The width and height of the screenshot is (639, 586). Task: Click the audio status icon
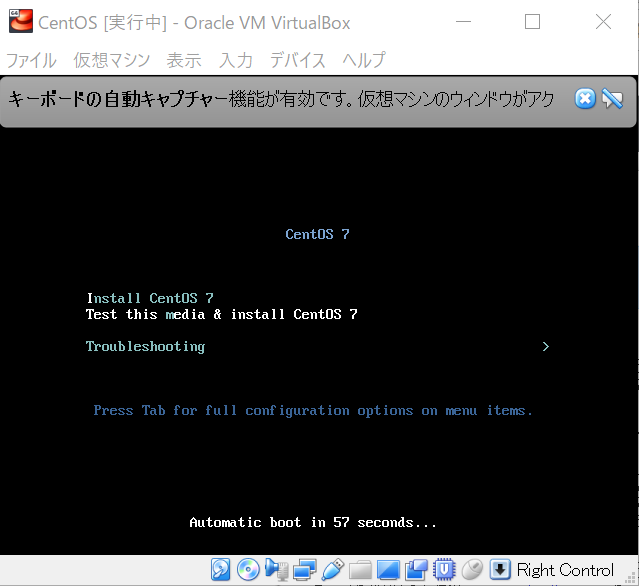click(277, 569)
